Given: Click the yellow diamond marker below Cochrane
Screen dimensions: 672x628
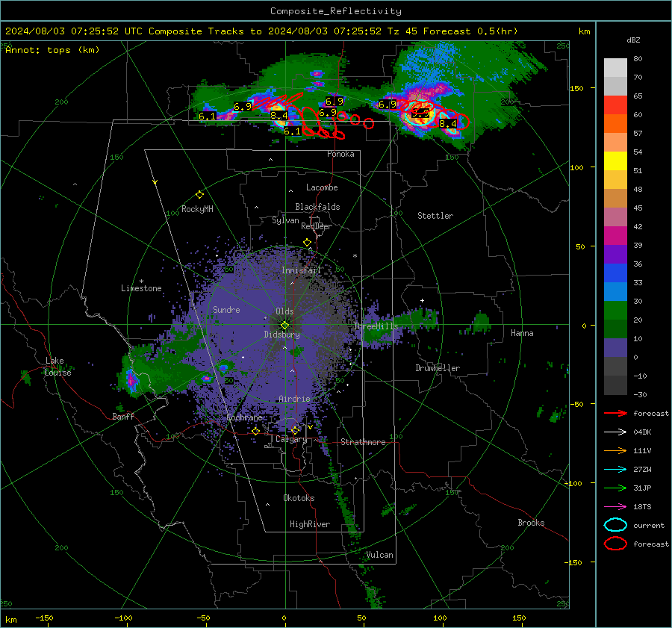Looking at the screenshot, I should pos(255,432).
